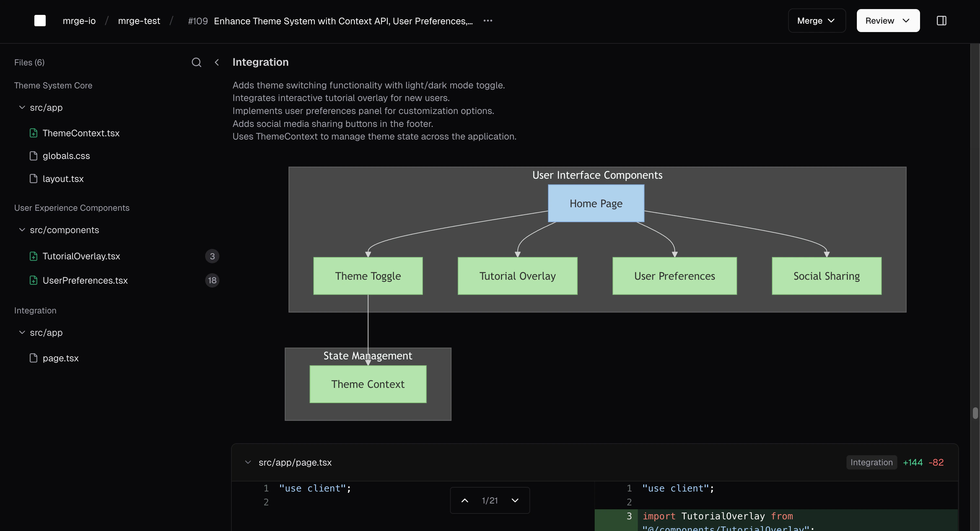Click the file icon next to globals.css
980x531 pixels.
coord(33,156)
